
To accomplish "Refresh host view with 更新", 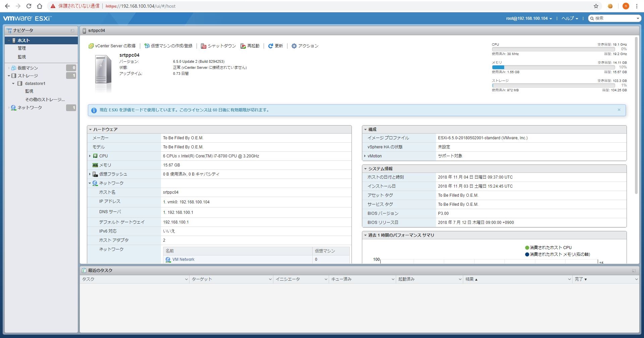I will pyautogui.click(x=275, y=46).
